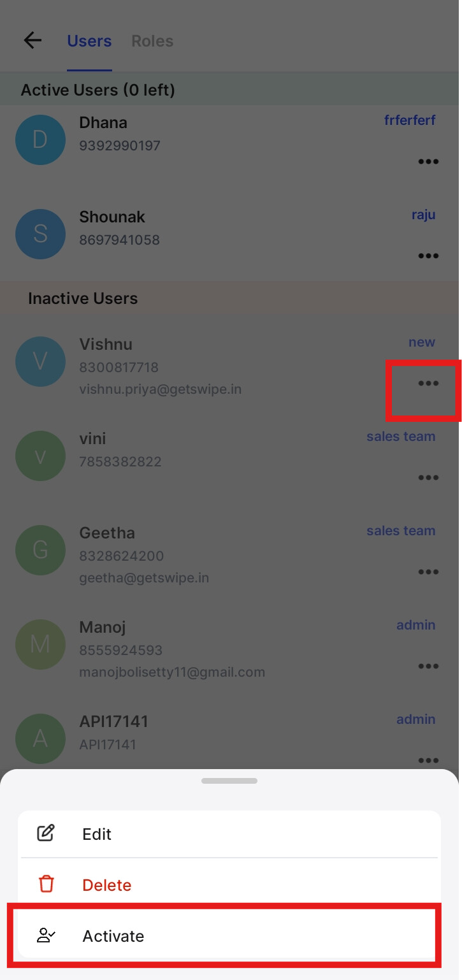Click the red trash Delete icon

click(47, 884)
